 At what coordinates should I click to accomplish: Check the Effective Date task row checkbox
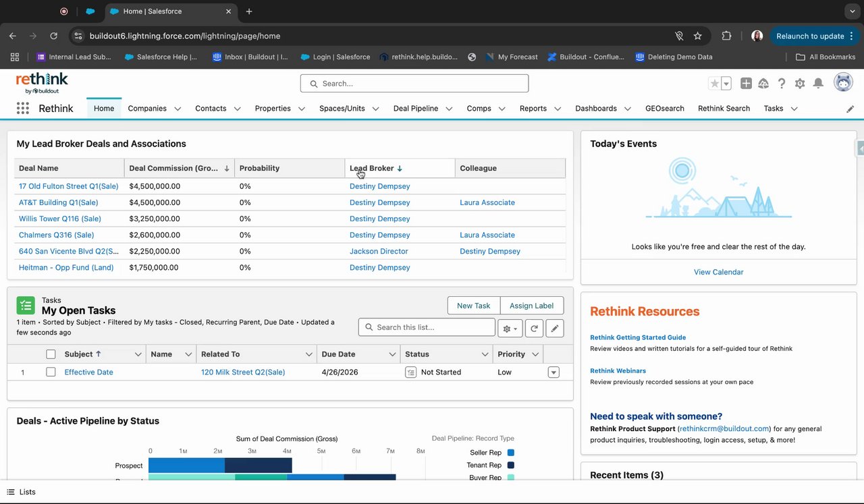coord(51,372)
